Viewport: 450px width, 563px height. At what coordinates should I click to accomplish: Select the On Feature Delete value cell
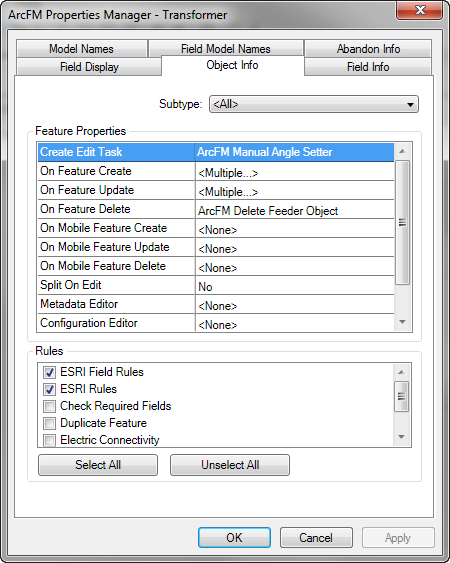(294, 210)
